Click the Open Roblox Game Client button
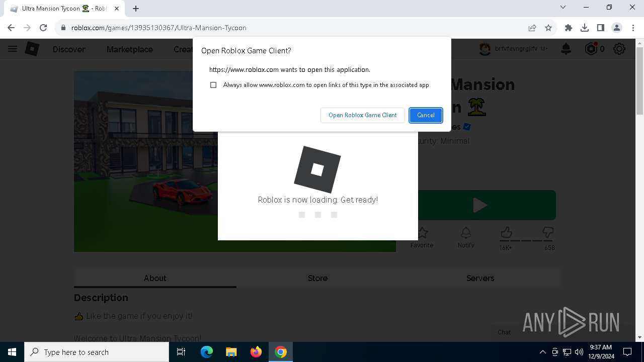 click(x=362, y=115)
